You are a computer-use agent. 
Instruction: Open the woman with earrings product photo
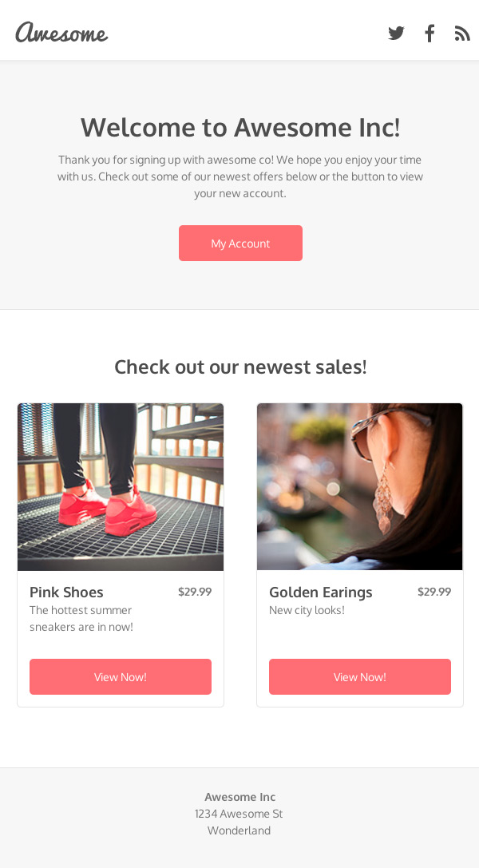click(360, 486)
